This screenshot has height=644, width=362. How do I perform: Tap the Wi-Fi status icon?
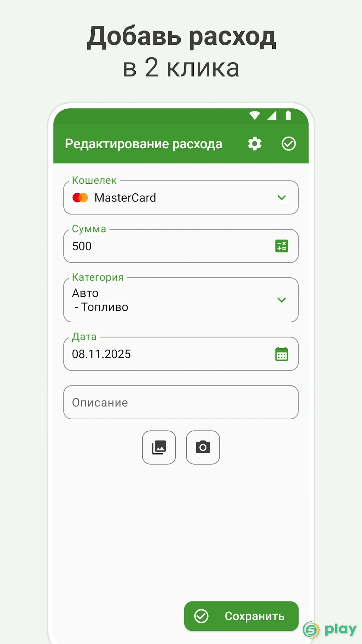tap(255, 115)
